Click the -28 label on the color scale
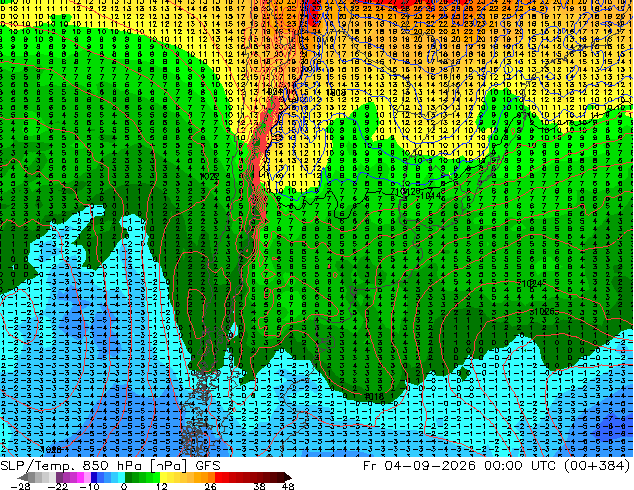Viewport: 634px width, 490px height. click(20, 486)
